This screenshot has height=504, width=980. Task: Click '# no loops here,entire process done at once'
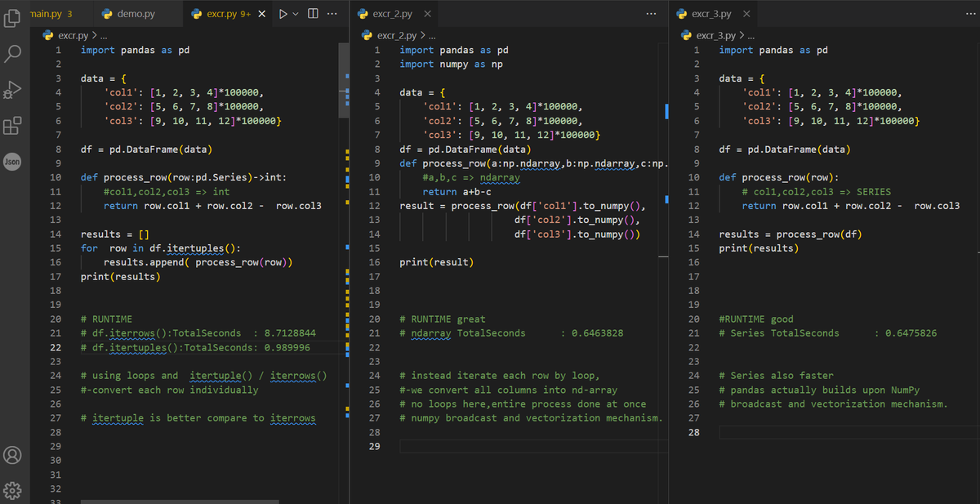[523, 404]
